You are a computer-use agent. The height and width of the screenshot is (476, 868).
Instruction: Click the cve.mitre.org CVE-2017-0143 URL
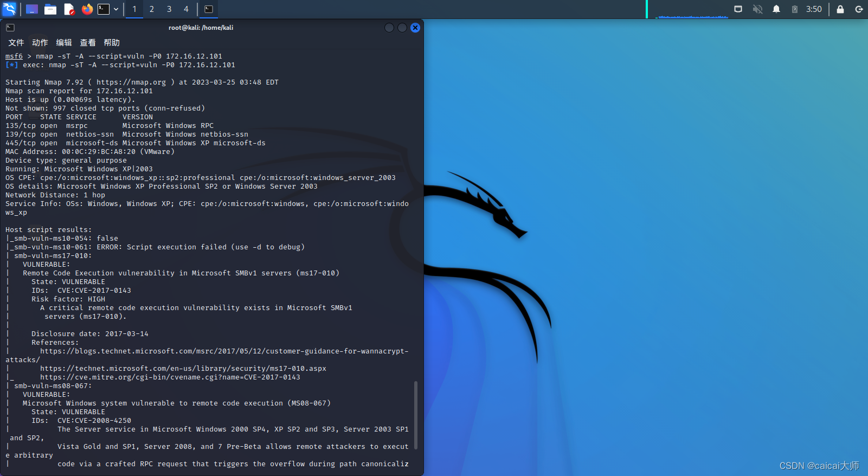(170, 377)
